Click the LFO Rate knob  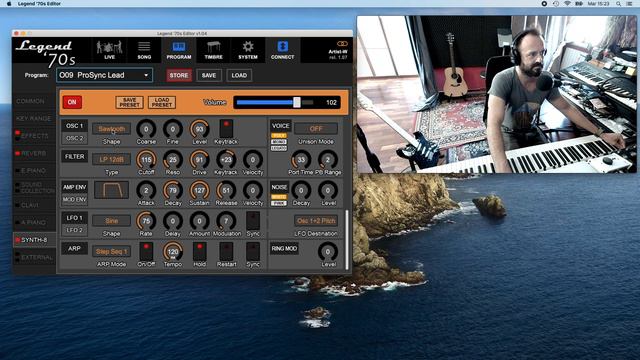pos(146,221)
